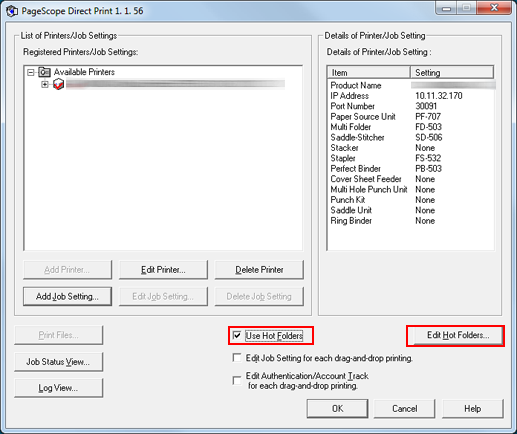Expand the registered printer tree node
Image resolution: width=517 pixels, height=434 pixels.
45,84
